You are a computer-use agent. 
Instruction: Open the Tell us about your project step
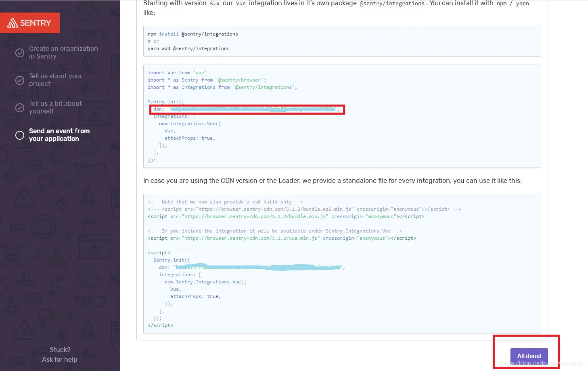(x=55, y=80)
